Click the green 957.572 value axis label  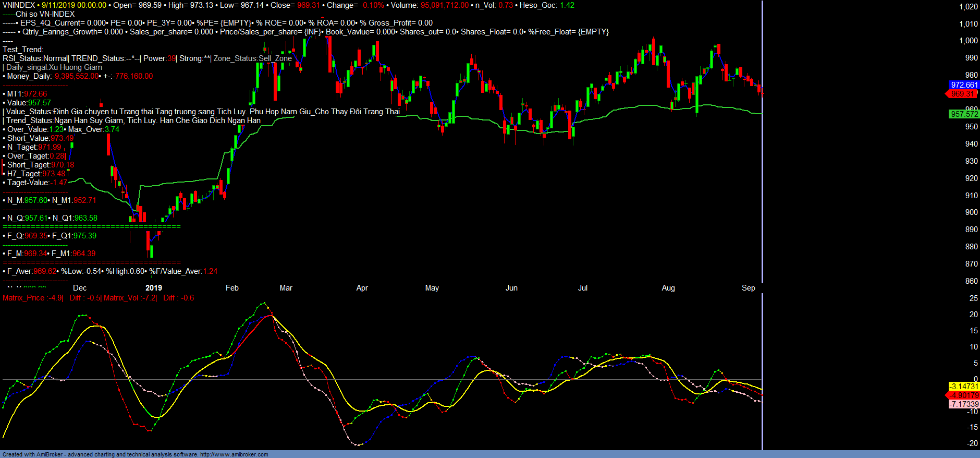tap(964, 114)
